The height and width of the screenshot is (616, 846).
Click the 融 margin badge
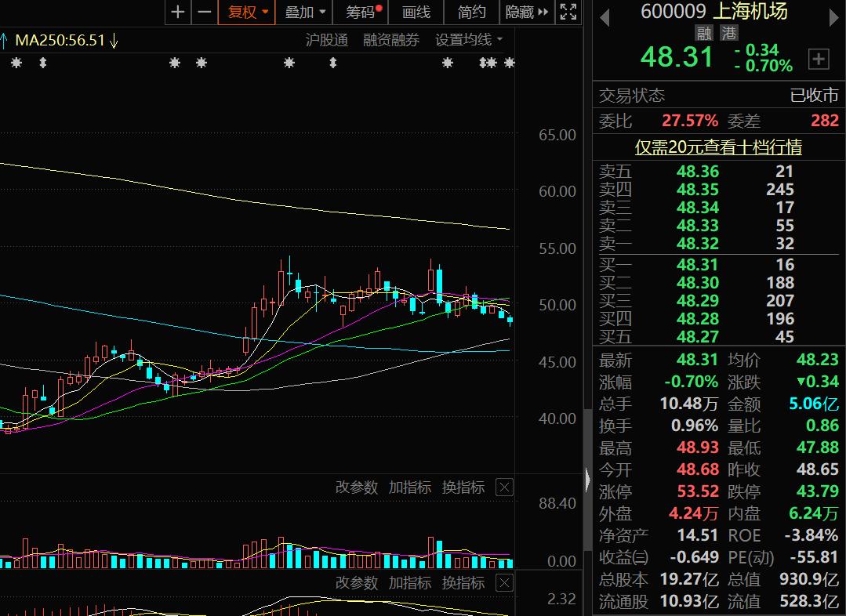(x=703, y=33)
